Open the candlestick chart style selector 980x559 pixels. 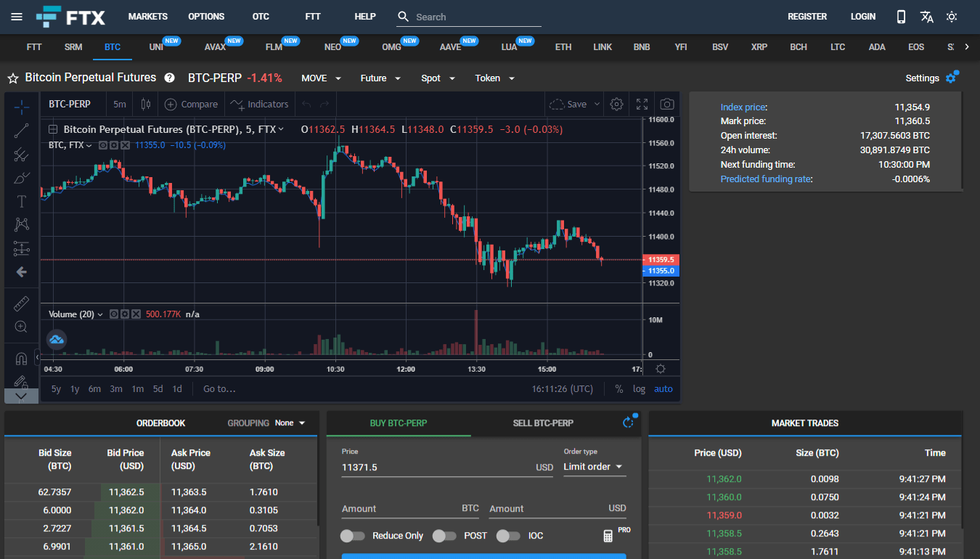click(x=146, y=104)
